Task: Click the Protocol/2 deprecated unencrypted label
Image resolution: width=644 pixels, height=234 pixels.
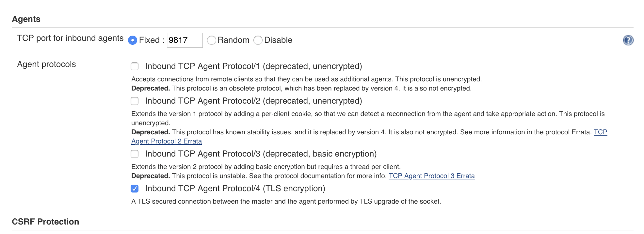Action: coord(253,101)
